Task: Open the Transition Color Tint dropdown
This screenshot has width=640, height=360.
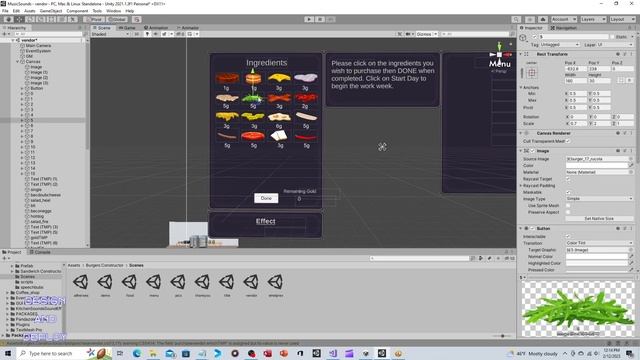Action: click(x=600, y=243)
